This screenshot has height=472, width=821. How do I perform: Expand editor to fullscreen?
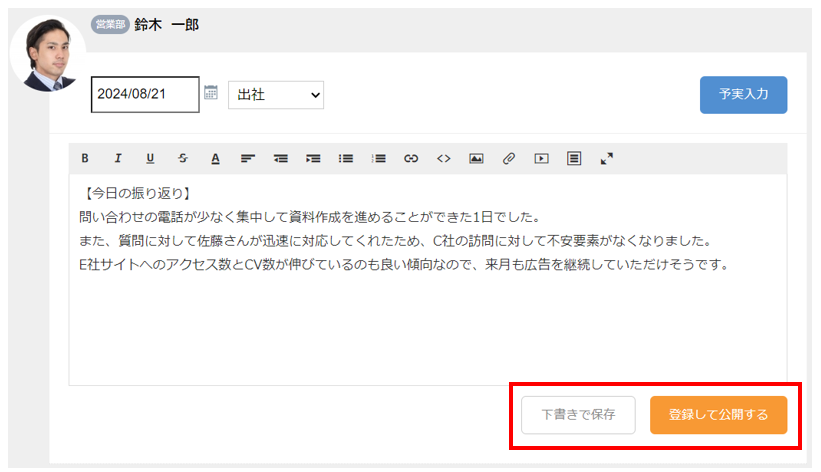coord(606,158)
